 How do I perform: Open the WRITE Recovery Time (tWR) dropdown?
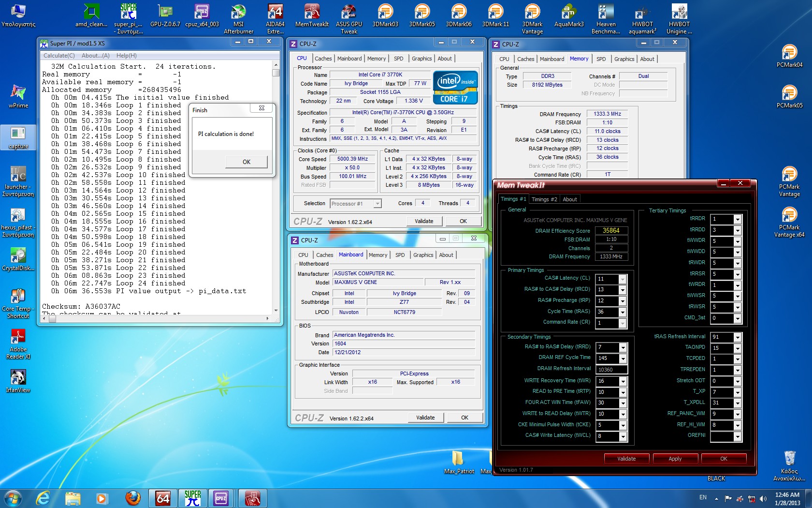coord(623,381)
